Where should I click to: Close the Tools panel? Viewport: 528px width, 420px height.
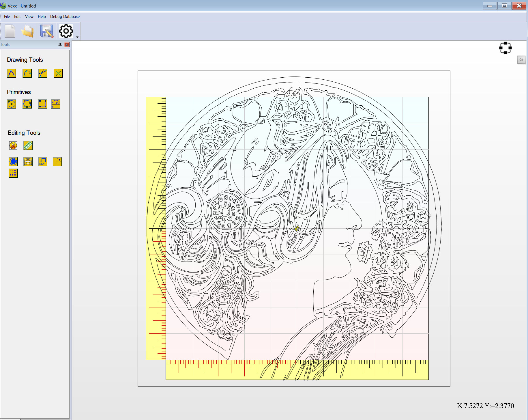click(x=67, y=44)
